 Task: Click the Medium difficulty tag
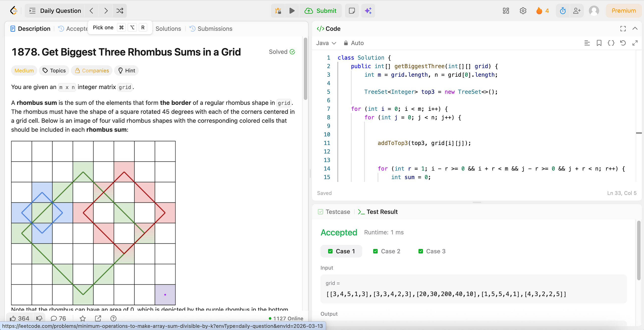click(24, 71)
